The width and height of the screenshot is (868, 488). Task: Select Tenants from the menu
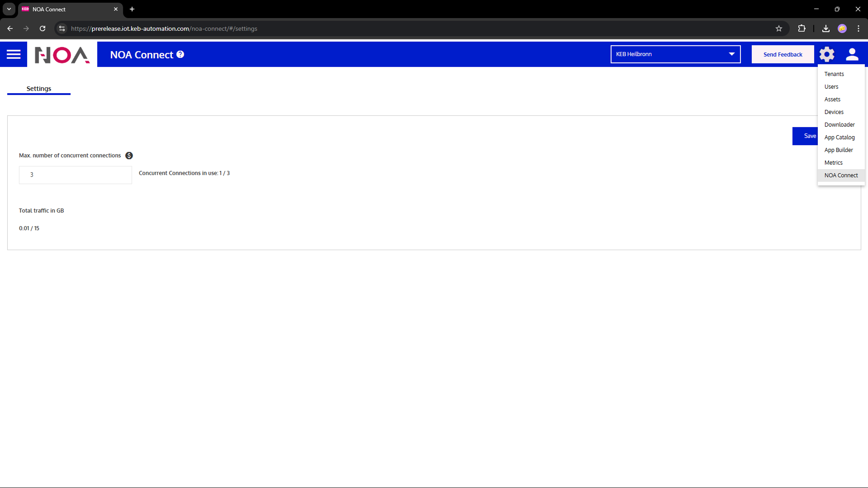click(x=834, y=74)
